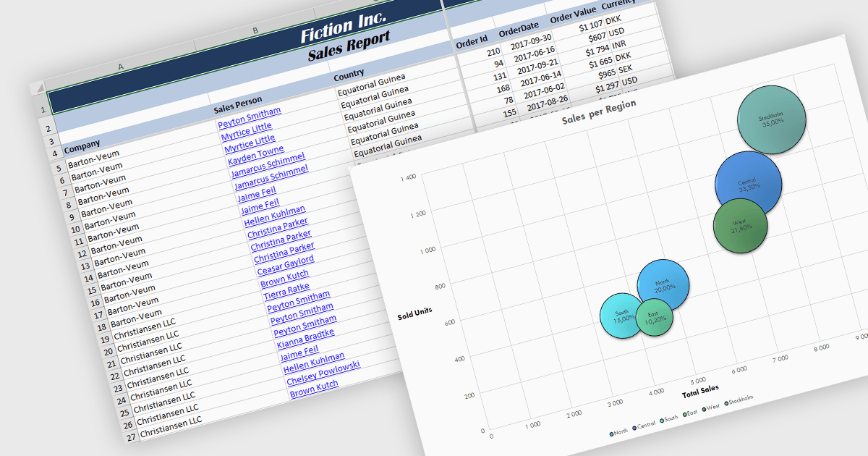This screenshot has width=868, height=456.
Task: Click the Stockholm legend entry
Action: coord(739,400)
